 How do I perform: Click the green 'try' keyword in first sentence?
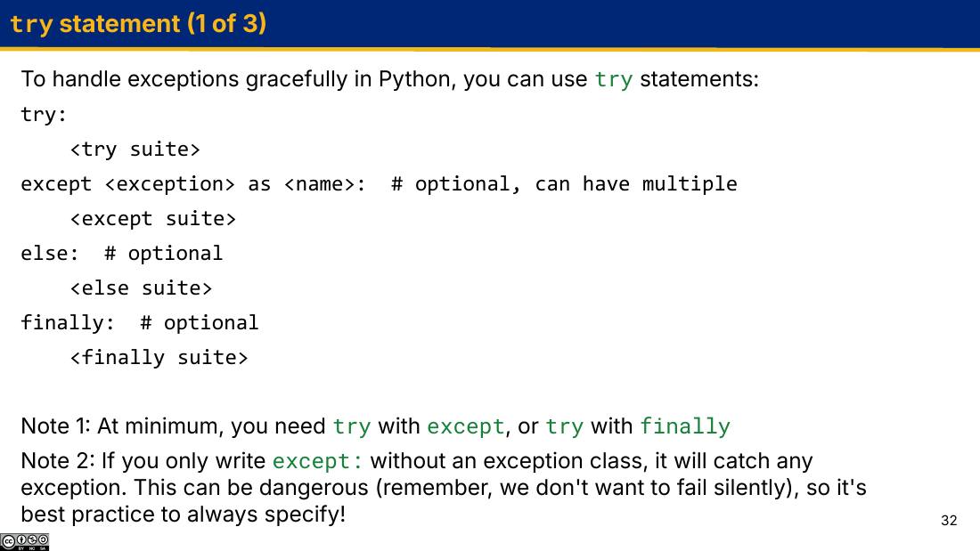(613, 80)
